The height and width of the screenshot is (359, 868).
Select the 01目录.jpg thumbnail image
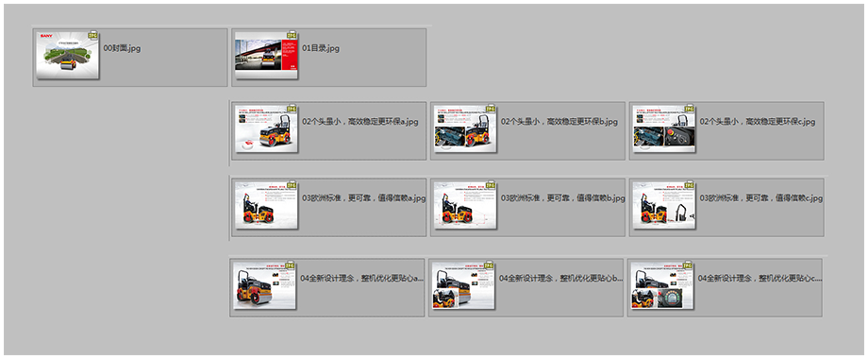[x=266, y=55]
